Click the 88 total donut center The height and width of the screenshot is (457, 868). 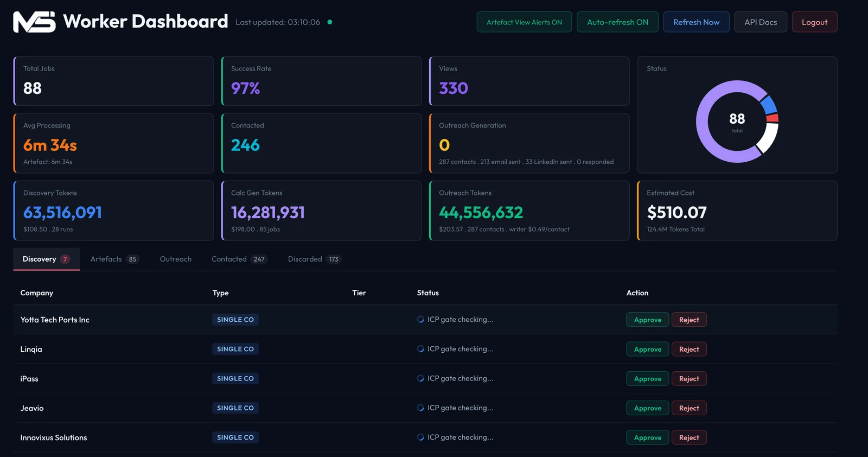coord(737,122)
